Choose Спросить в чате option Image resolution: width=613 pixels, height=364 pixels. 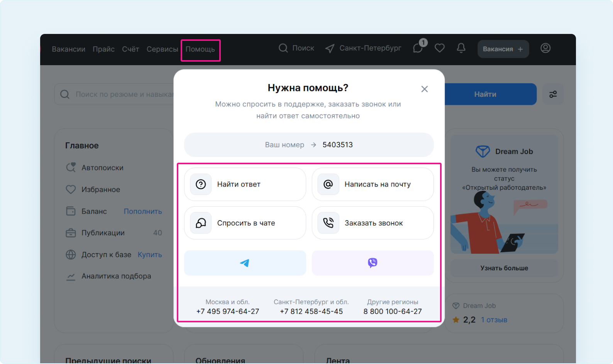[x=245, y=223]
